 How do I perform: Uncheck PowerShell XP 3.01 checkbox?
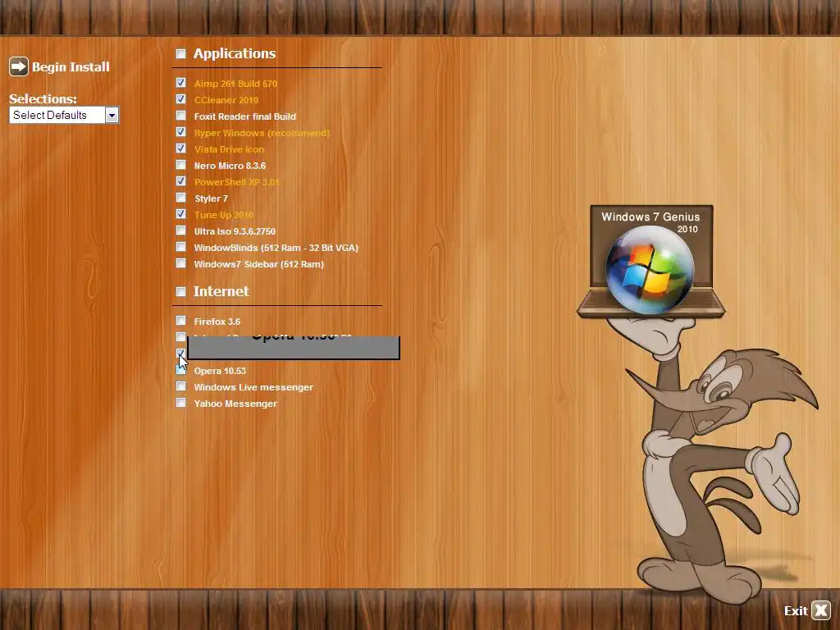tap(181, 181)
